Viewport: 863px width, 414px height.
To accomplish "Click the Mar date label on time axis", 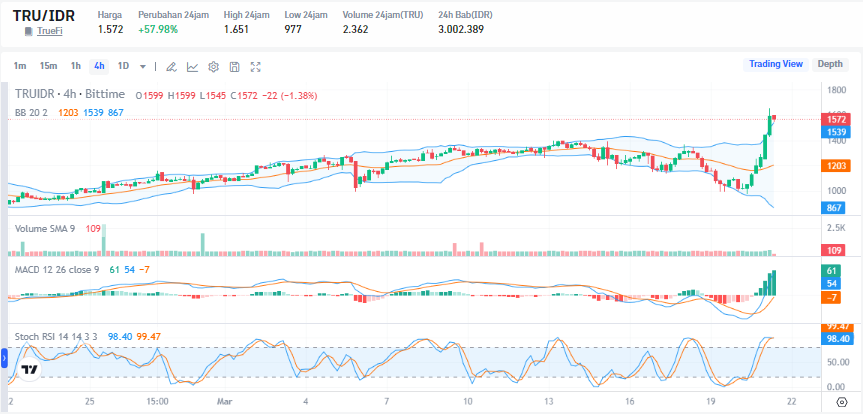I will tap(227, 400).
